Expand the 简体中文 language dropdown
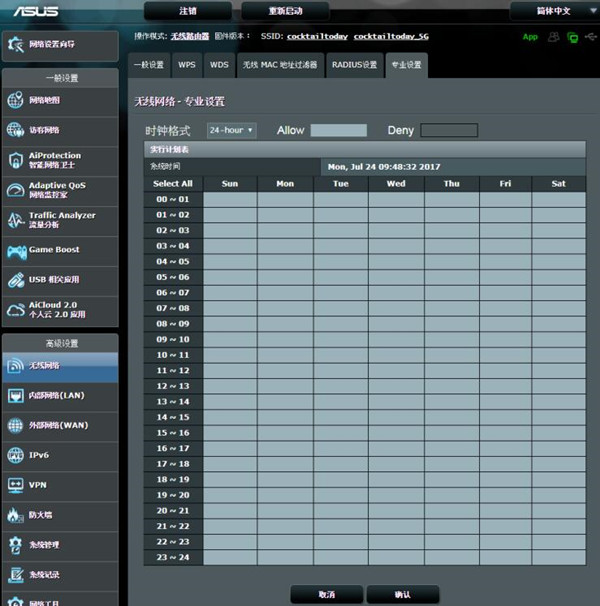 [553, 11]
